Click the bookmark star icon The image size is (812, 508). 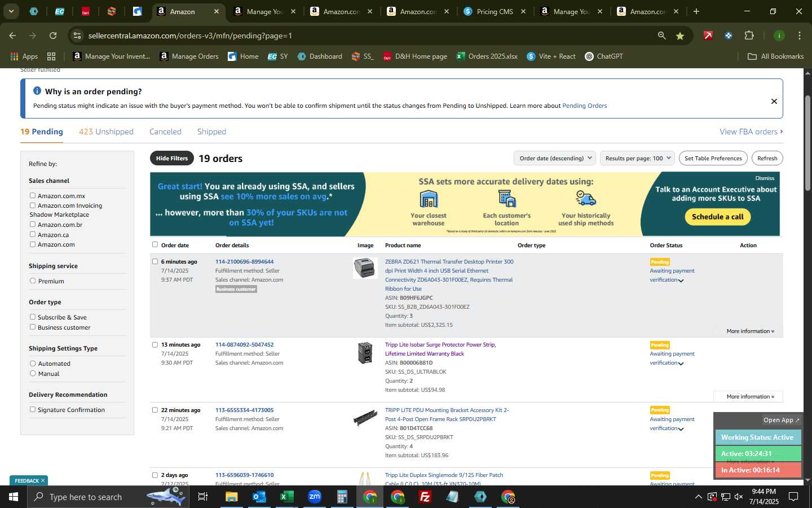pyautogui.click(x=680, y=36)
